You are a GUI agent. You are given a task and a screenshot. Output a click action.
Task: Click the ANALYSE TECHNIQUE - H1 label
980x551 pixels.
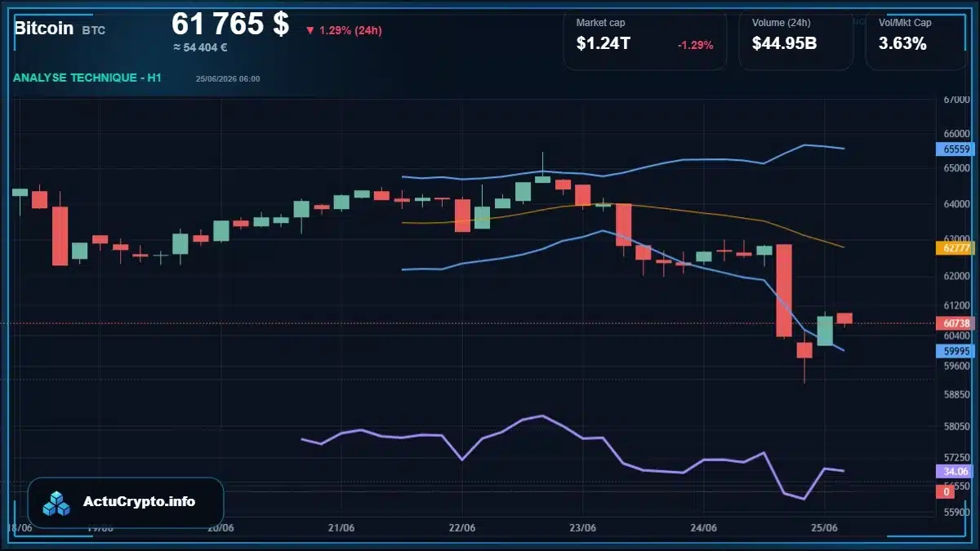coord(87,78)
